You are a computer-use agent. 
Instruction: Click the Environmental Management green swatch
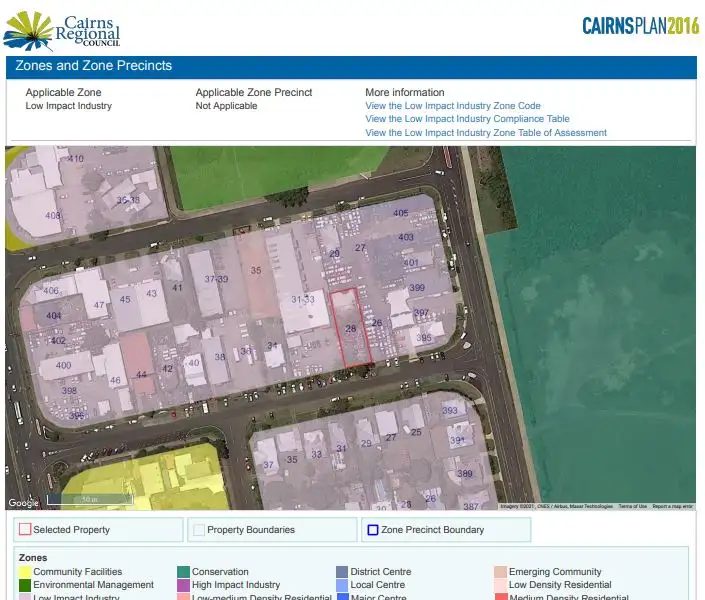pos(25,585)
